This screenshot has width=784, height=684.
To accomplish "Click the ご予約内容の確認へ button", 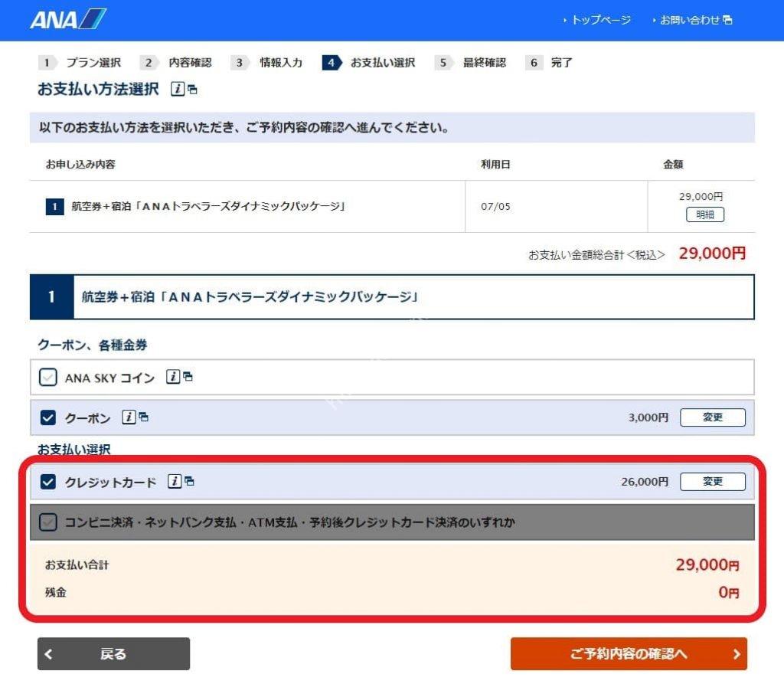I will 629,653.
